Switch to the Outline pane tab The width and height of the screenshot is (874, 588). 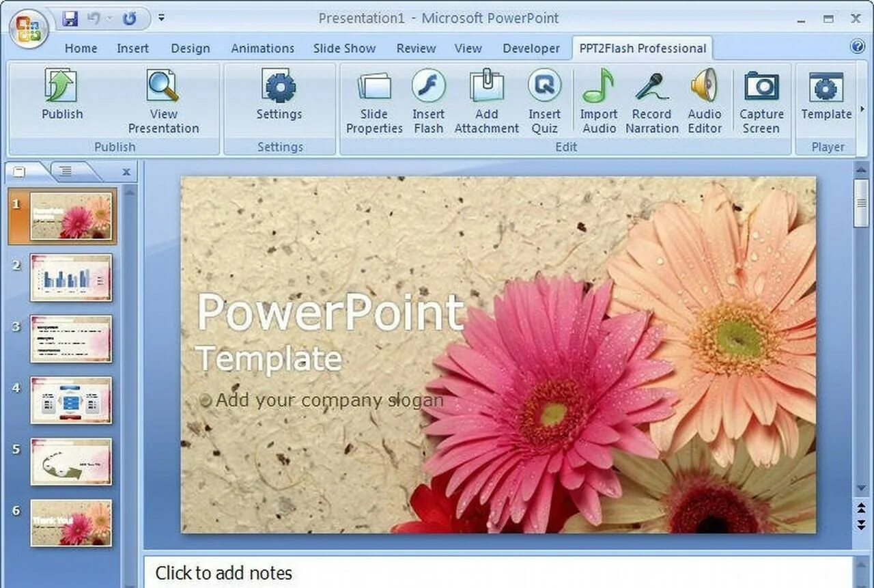(66, 172)
